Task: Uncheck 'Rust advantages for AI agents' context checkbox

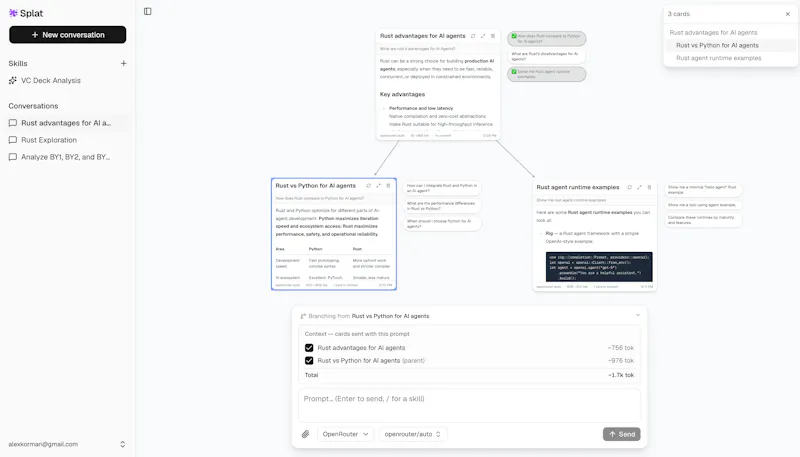Action: tap(309, 348)
